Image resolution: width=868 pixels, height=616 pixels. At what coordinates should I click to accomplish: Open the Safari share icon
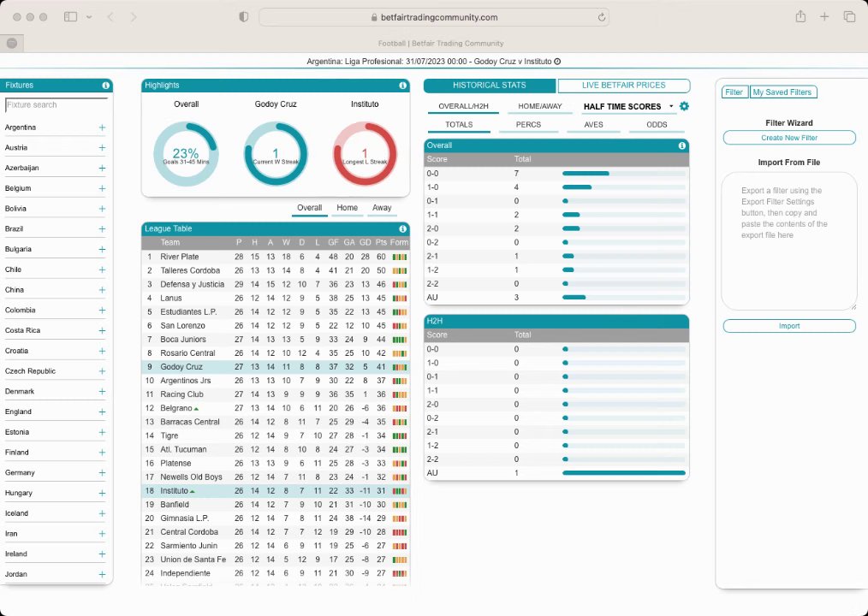coord(800,16)
